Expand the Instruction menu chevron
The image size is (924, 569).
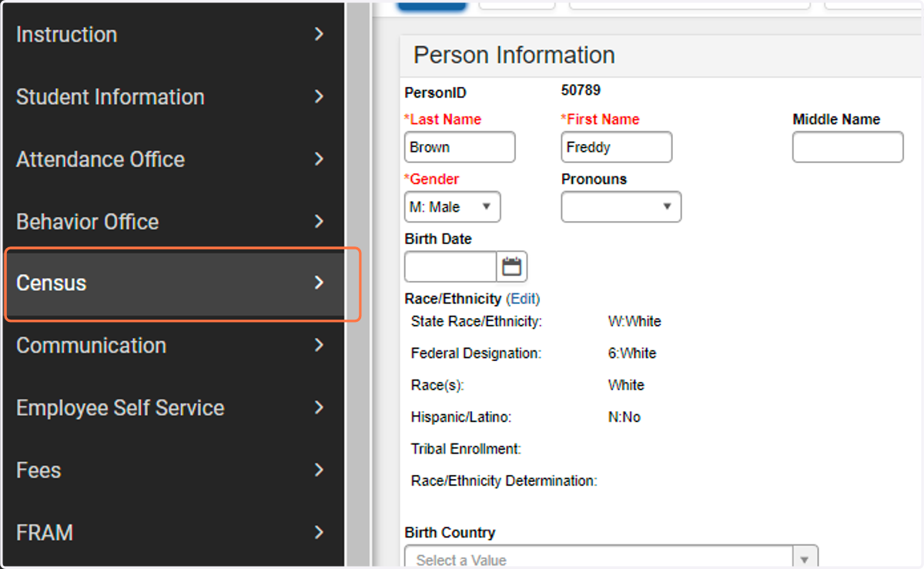pos(320,34)
